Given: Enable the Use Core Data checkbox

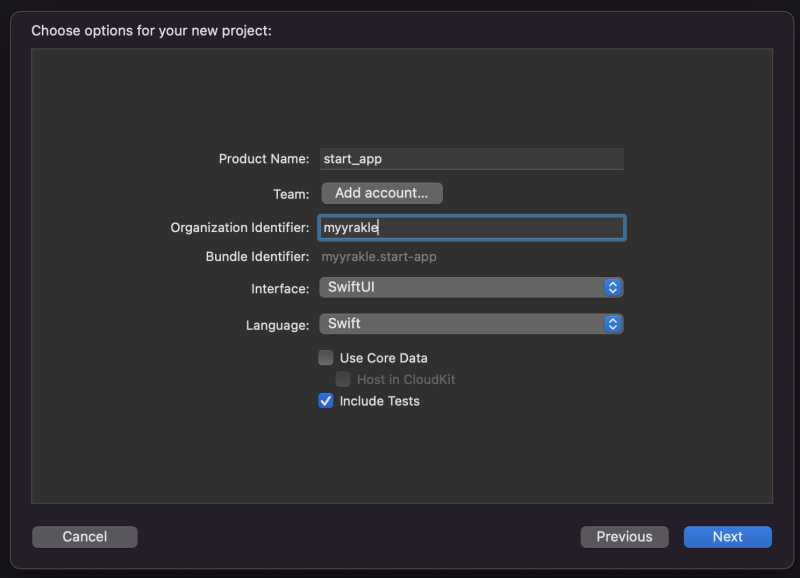Looking at the screenshot, I should click(x=326, y=358).
